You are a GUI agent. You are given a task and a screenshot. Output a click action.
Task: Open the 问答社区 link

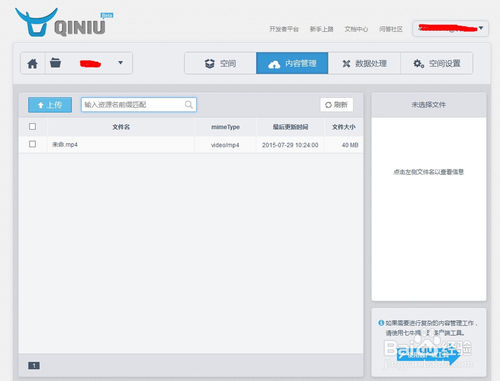[x=391, y=29]
